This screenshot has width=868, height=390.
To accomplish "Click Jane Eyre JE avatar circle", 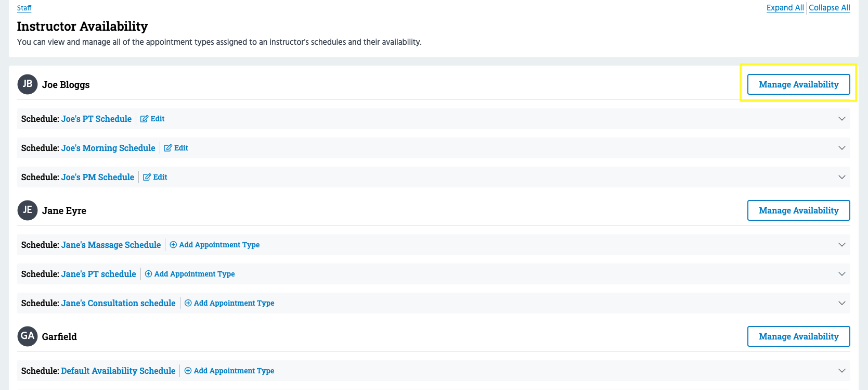I will [28, 210].
